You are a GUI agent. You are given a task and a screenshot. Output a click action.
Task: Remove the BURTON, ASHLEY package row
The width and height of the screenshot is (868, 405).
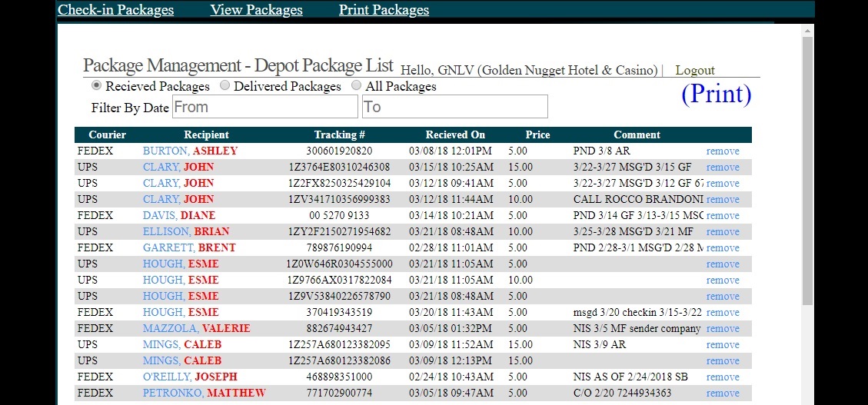(723, 151)
